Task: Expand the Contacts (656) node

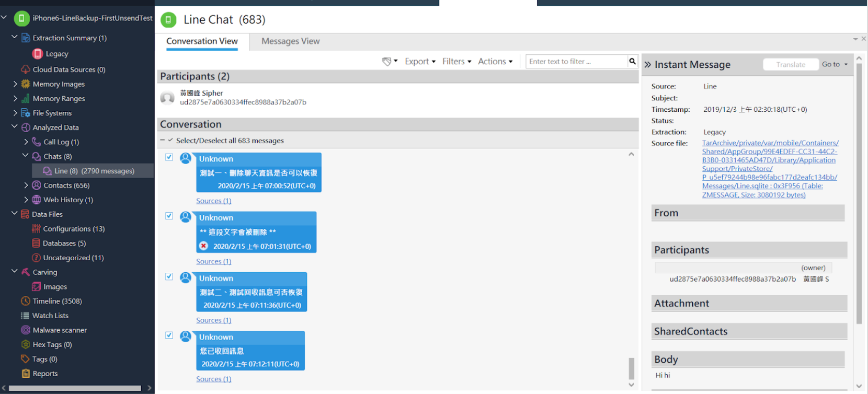Action: coord(26,185)
